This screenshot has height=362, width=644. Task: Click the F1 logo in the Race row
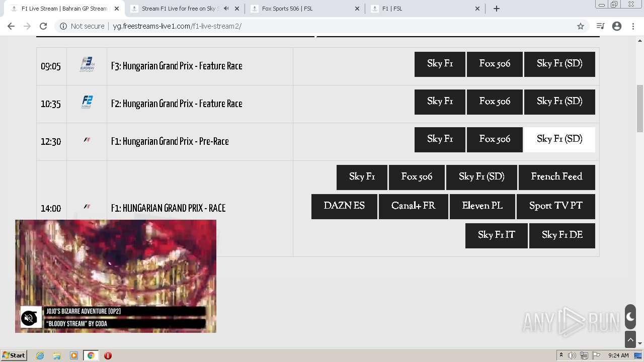coord(87,207)
